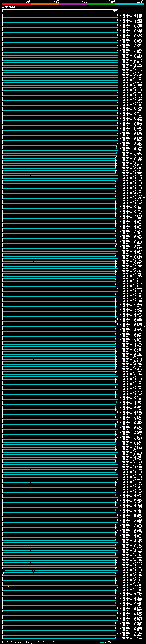Click the cyan ~100% identity legend segment
The width and height of the screenshot is (146, 644).
tap(130, 4)
